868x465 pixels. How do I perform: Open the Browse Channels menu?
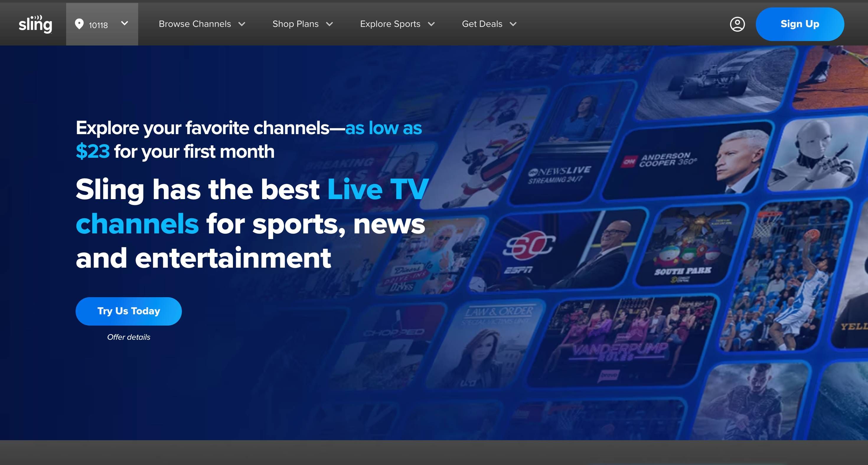click(195, 24)
